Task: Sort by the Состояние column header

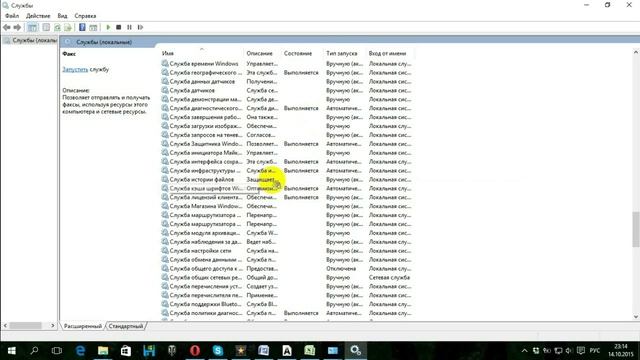Action: (298, 53)
